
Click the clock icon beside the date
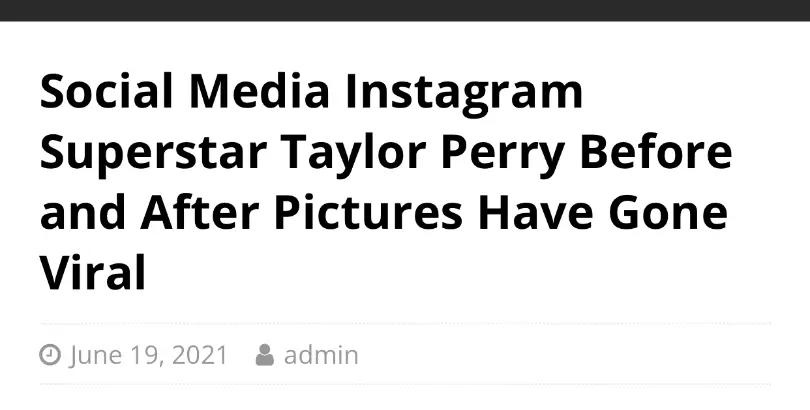pyautogui.click(x=50, y=355)
